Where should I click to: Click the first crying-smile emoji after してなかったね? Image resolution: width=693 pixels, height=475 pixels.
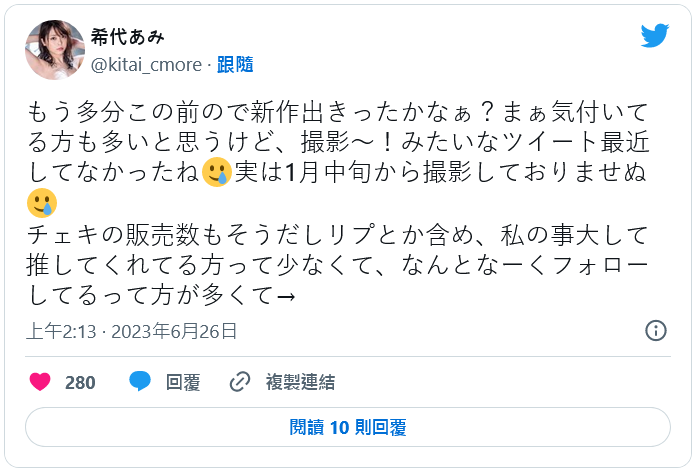(216, 171)
